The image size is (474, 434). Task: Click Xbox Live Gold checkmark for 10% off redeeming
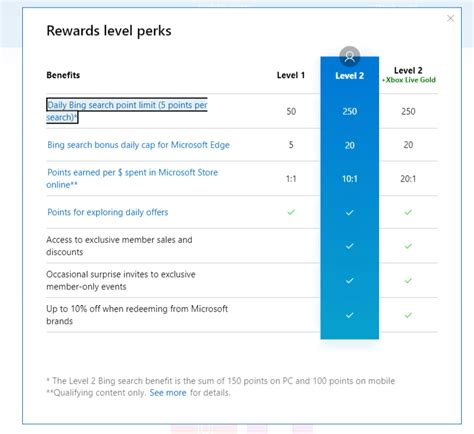pyautogui.click(x=408, y=315)
